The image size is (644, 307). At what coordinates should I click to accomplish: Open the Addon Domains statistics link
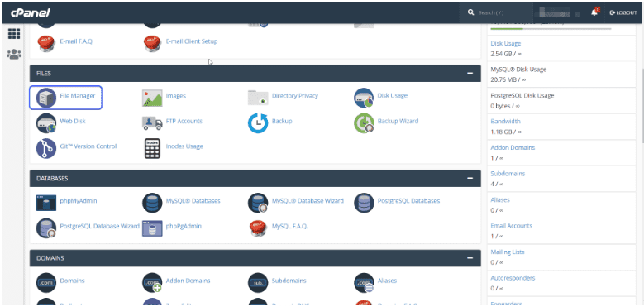point(513,147)
